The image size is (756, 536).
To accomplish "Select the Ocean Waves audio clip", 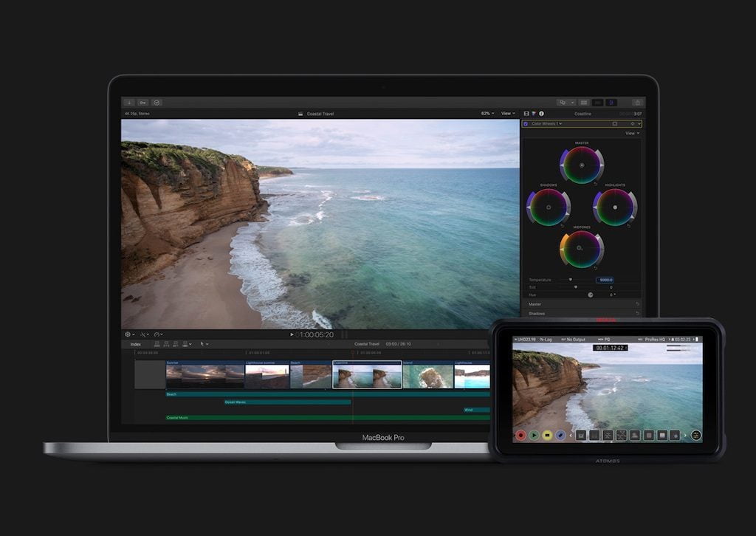I will [287, 402].
